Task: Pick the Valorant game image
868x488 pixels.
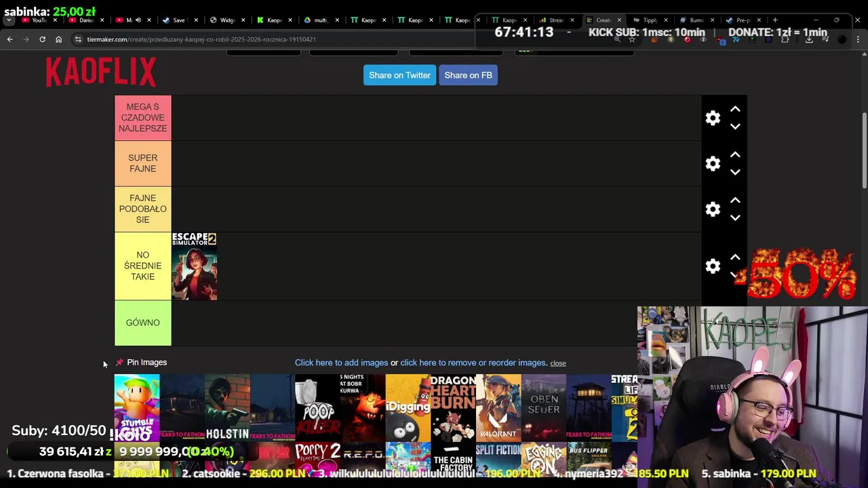Action: click(x=498, y=407)
